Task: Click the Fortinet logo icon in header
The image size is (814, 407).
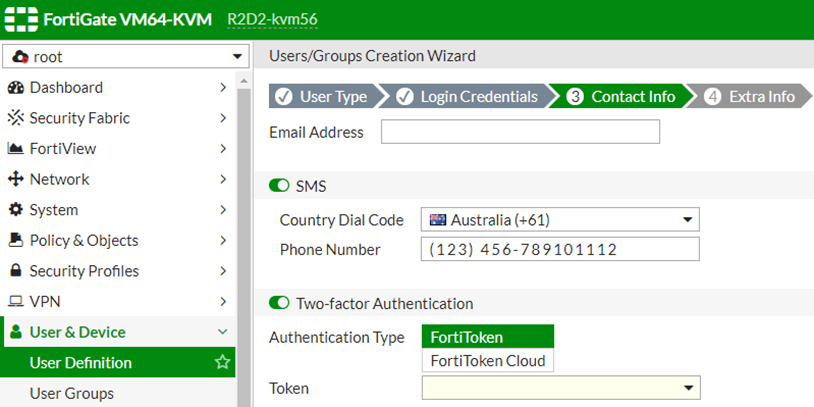Action: pyautogui.click(x=22, y=19)
